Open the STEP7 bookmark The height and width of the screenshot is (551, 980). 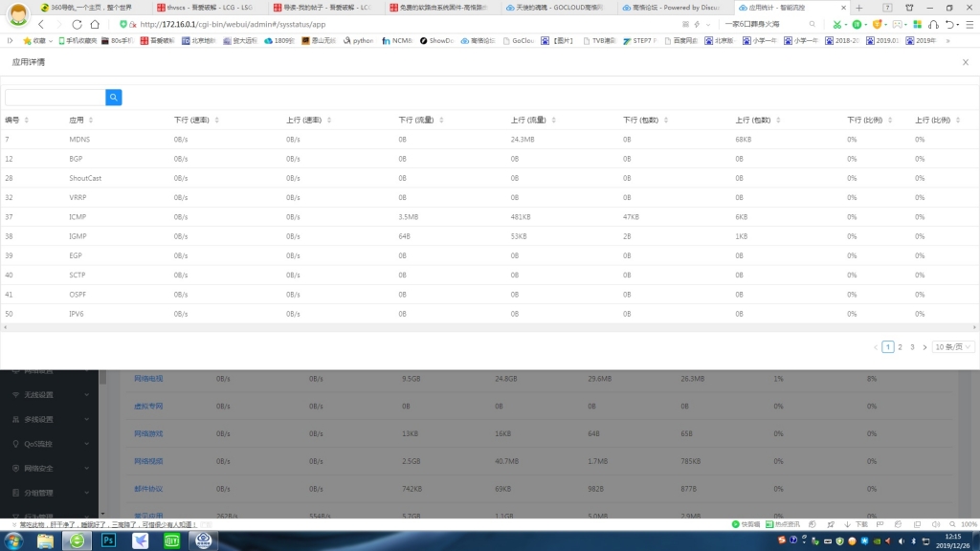(x=638, y=40)
